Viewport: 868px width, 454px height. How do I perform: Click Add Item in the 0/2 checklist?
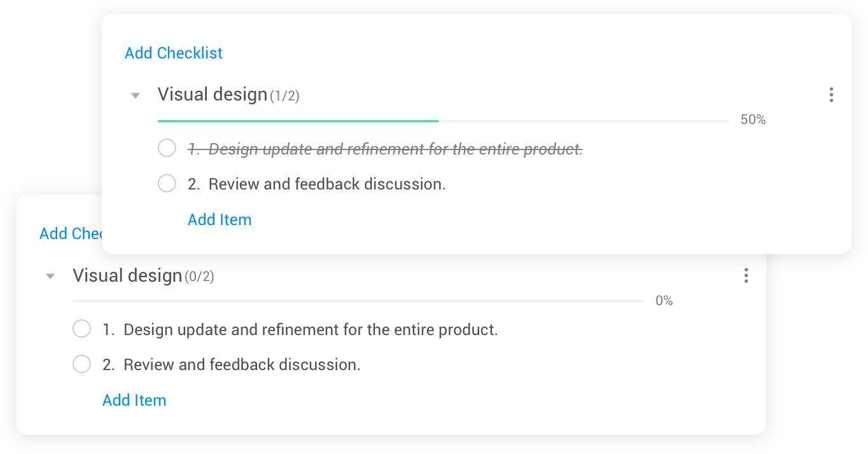134,400
